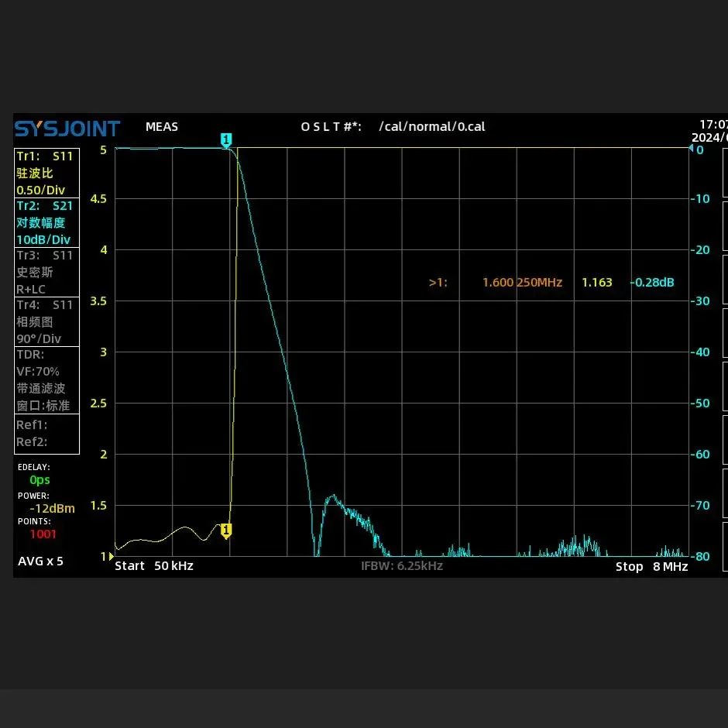Click the AVG x 5 averaging label
Screen dimensions: 728x728
click(40, 561)
